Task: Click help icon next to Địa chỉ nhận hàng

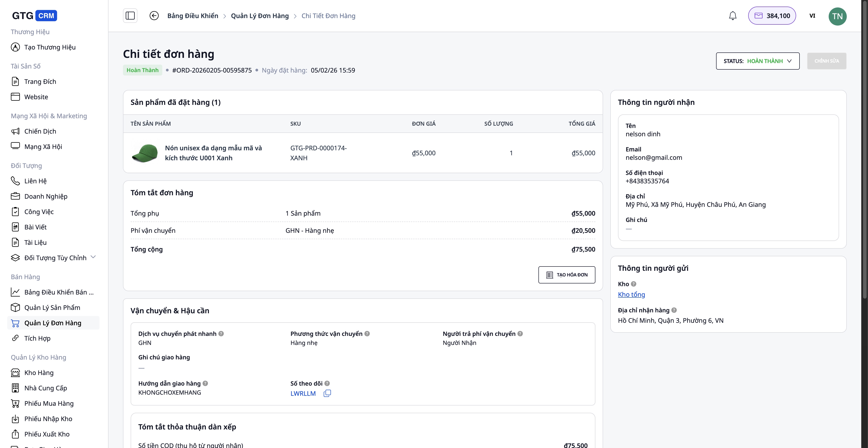Action: click(674, 310)
